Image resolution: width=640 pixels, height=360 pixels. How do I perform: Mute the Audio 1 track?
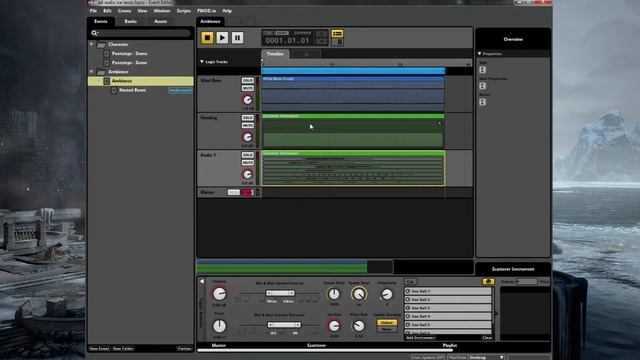tap(247, 162)
